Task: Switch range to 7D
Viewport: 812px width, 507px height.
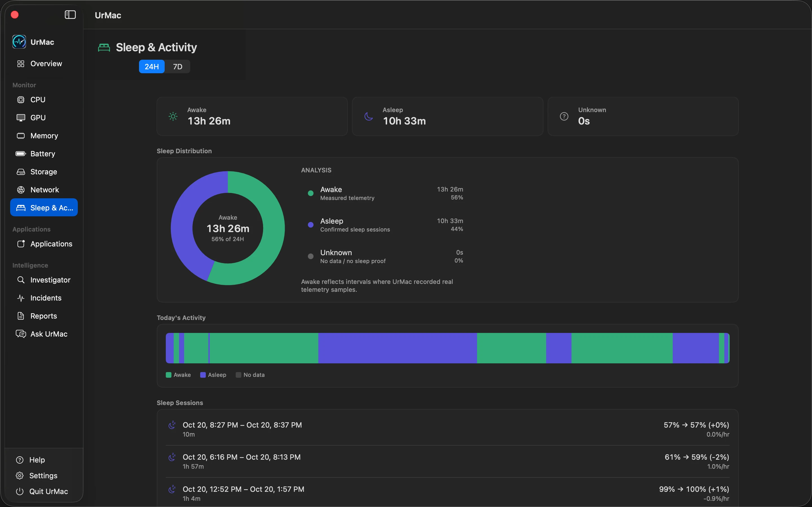Action: pyautogui.click(x=178, y=67)
